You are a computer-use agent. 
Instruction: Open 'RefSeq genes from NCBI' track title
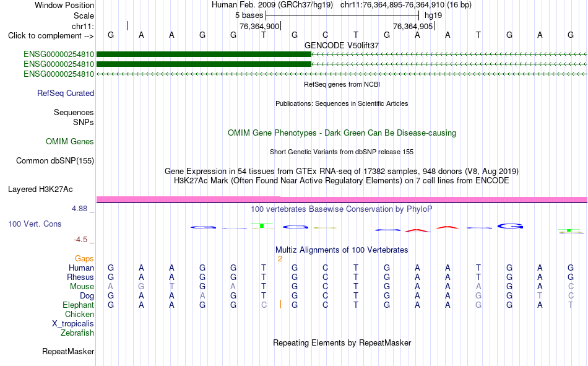(342, 84)
